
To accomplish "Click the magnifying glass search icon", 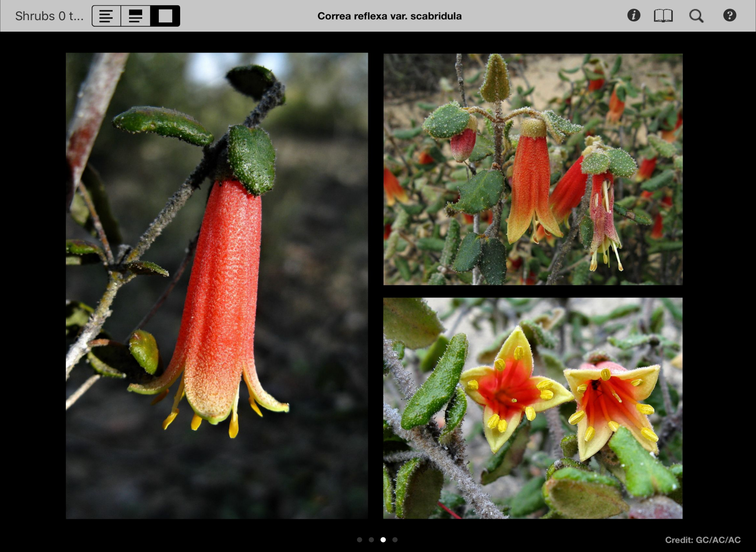I will point(696,16).
